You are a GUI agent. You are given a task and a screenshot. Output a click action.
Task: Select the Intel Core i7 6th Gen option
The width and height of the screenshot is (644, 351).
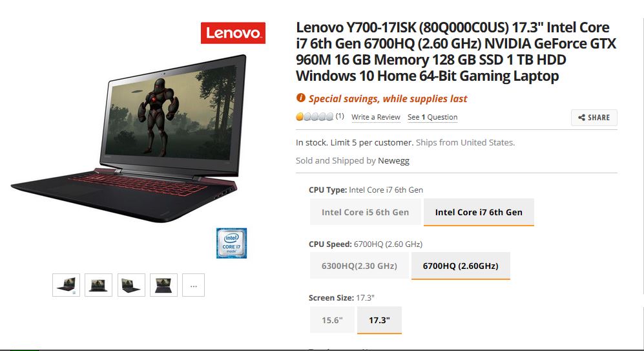click(479, 212)
